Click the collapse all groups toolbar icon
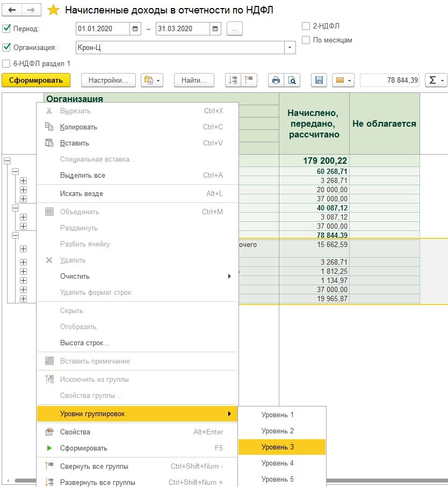Image resolution: width=448 pixels, height=487 pixels. [249, 81]
